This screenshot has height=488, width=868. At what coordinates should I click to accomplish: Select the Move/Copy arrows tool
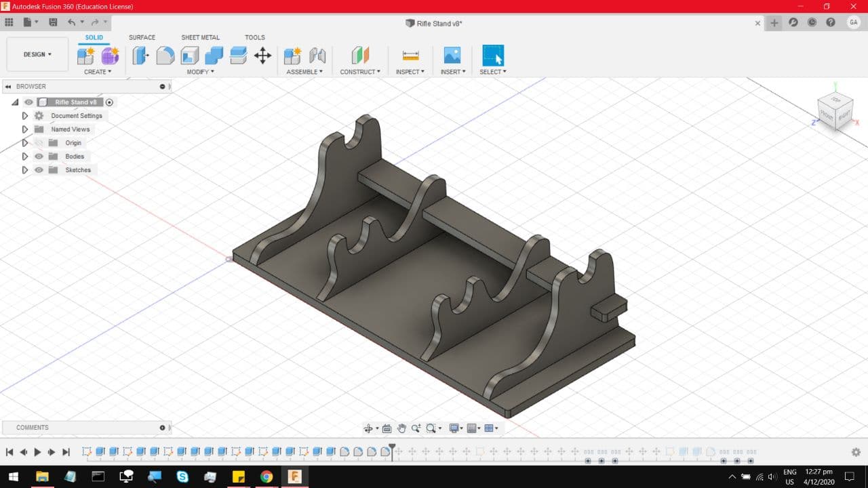pos(262,56)
